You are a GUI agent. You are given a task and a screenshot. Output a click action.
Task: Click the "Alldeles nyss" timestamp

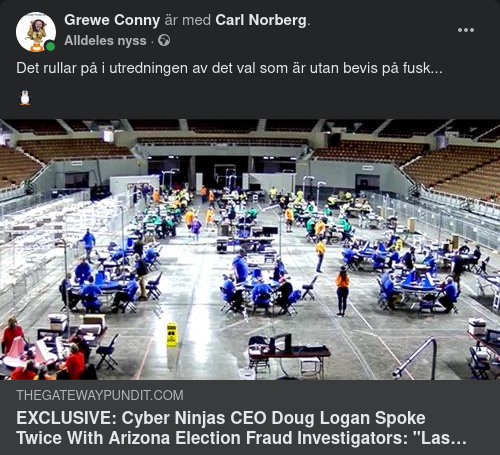tap(105, 41)
